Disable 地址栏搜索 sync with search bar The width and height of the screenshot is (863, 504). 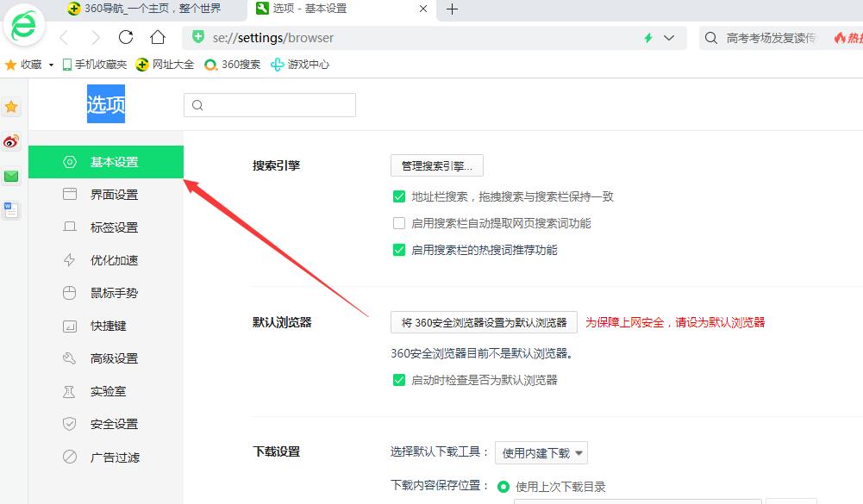[399, 196]
